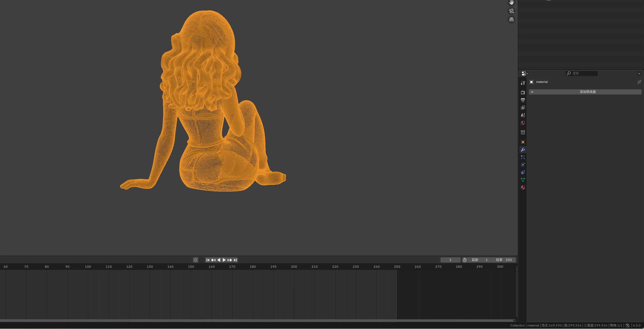Open the Object properties tab
This screenshot has height=329, width=644.
click(523, 142)
